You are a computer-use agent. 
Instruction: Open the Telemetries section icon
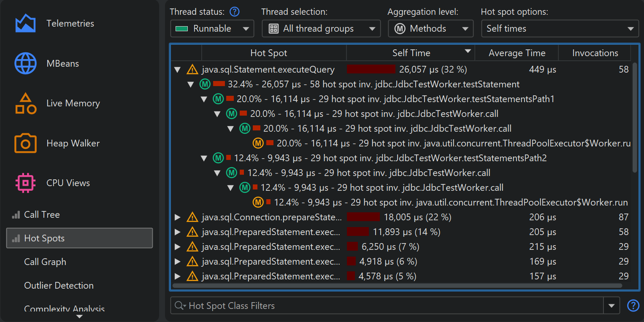25,24
